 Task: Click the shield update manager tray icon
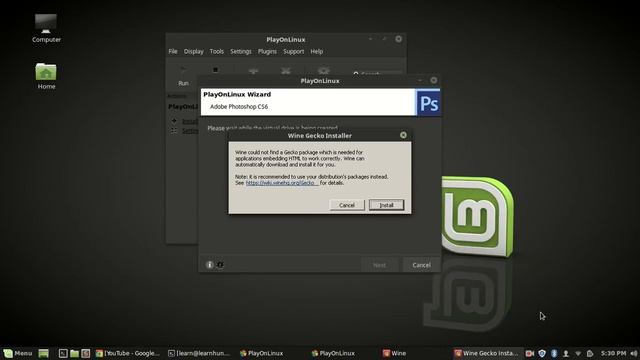point(542,353)
